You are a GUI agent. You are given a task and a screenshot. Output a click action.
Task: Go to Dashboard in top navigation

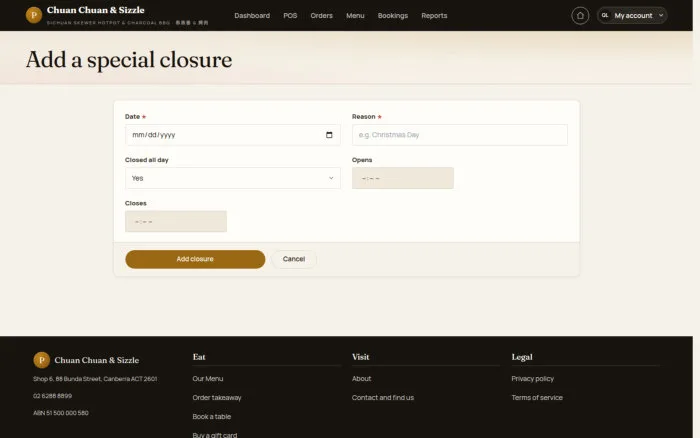point(252,16)
